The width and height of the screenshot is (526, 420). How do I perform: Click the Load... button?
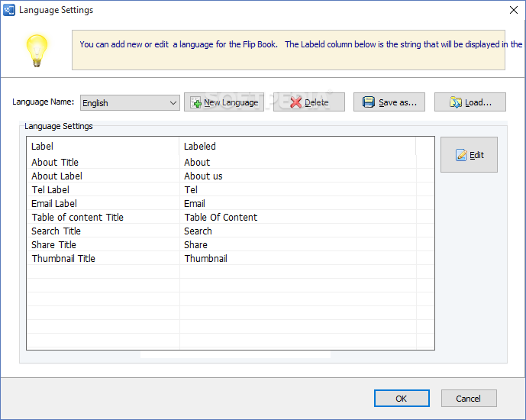[x=470, y=102]
